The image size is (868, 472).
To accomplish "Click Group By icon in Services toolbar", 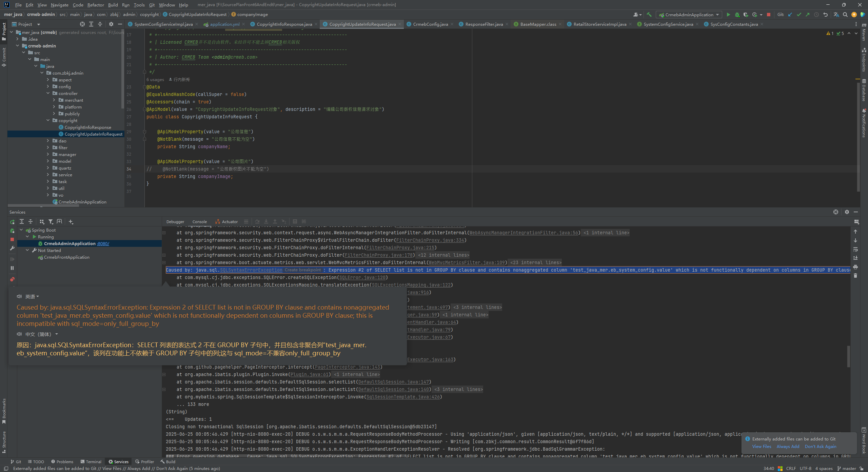I will [x=42, y=222].
